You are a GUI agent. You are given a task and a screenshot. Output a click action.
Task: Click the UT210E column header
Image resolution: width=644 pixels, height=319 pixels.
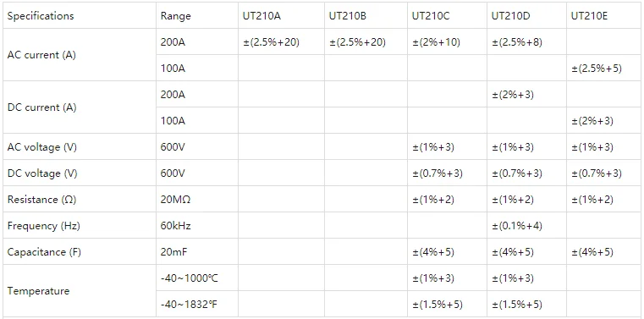click(x=589, y=16)
